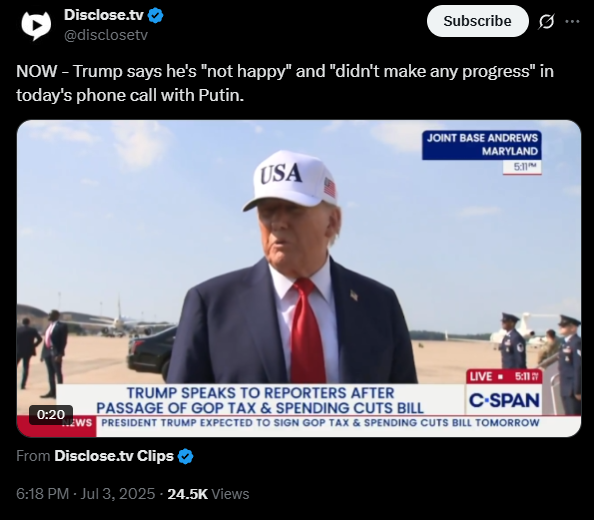Click the 0:20 video duration badge

51,414
